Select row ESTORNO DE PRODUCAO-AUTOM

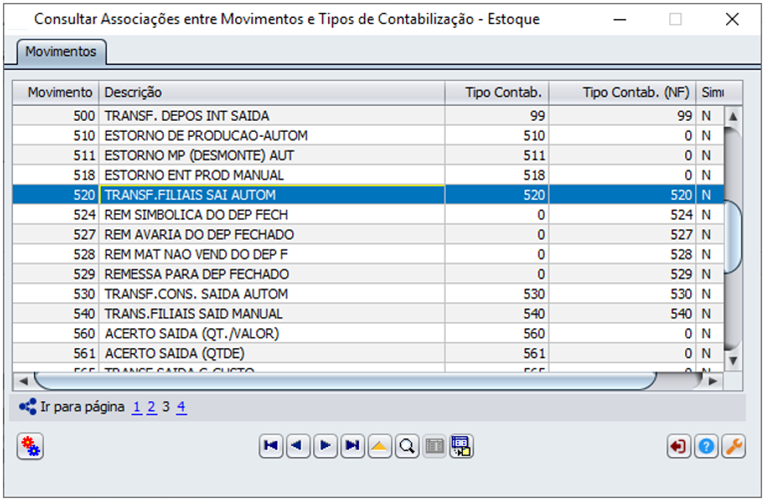coord(368,136)
